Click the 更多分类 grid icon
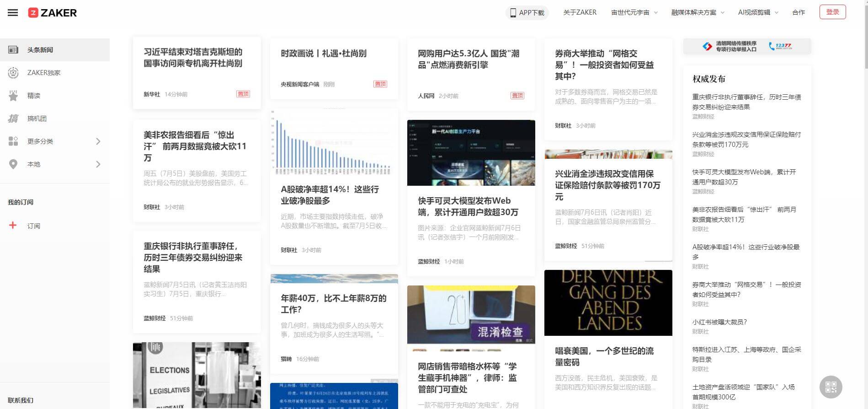The width and height of the screenshot is (868, 409). (13, 141)
